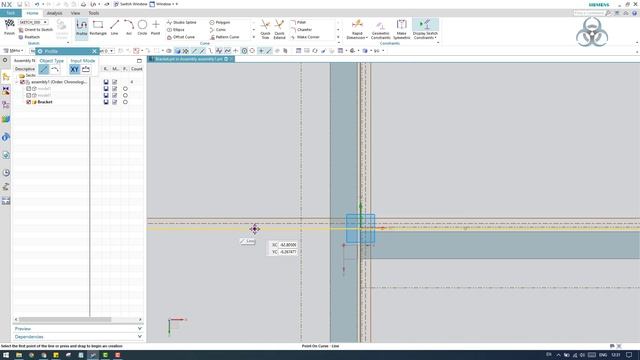This screenshot has width=640, height=360.
Task: Select the Profile curve tool
Action: [82, 28]
